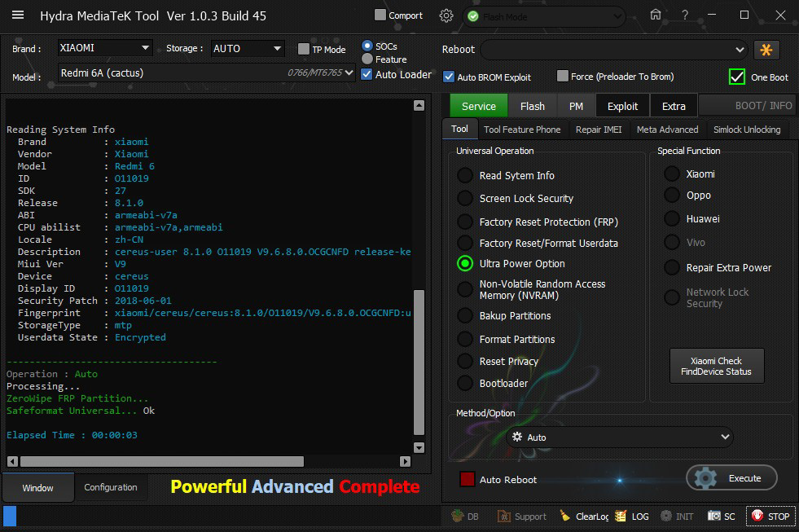The image size is (799, 532).
Task: Enable the TP Mode checkbox
Action: point(304,50)
